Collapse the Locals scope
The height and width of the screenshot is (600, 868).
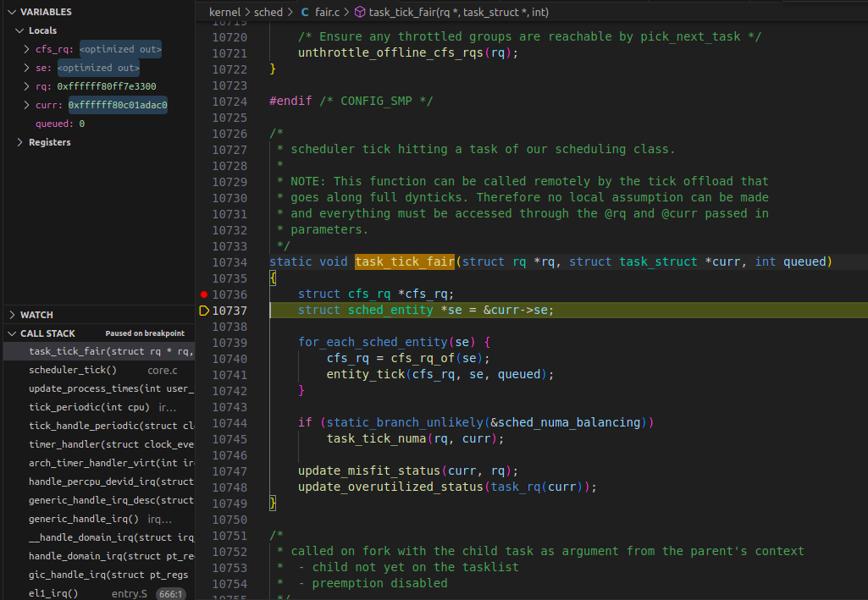tap(20, 30)
